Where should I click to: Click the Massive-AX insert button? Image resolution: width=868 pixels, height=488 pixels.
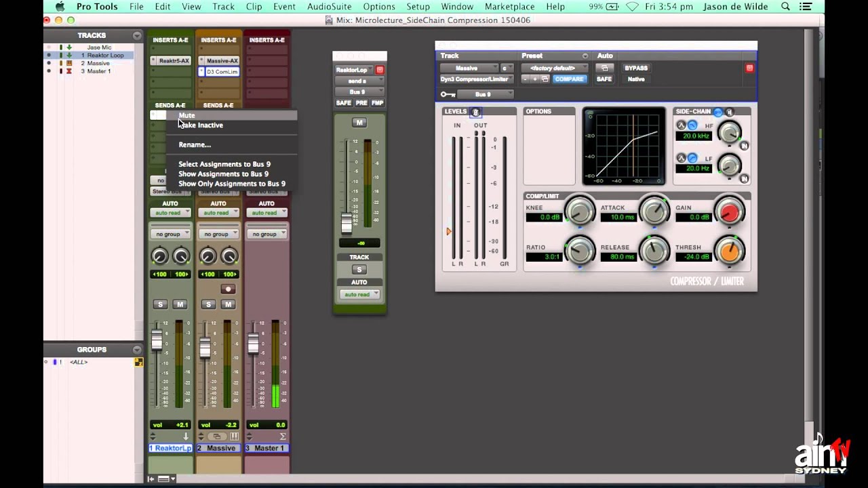point(221,61)
